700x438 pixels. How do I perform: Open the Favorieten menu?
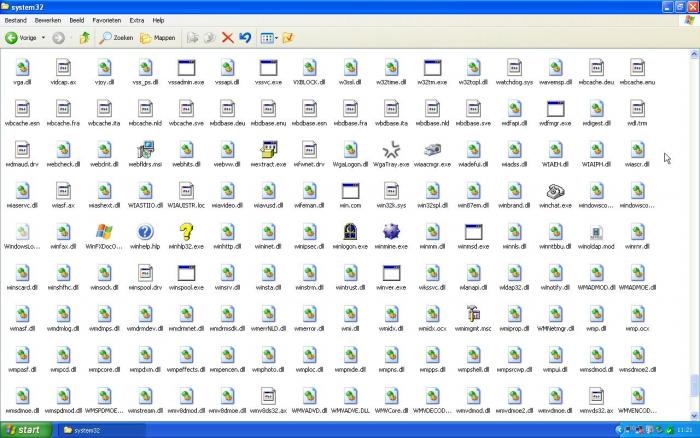pyautogui.click(x=107, y=20)
